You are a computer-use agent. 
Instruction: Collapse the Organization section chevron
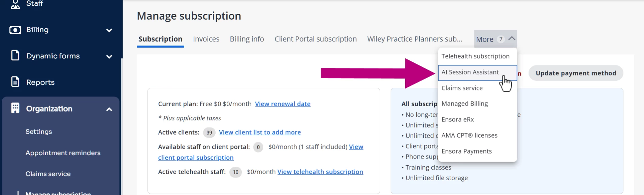[109, 109]
